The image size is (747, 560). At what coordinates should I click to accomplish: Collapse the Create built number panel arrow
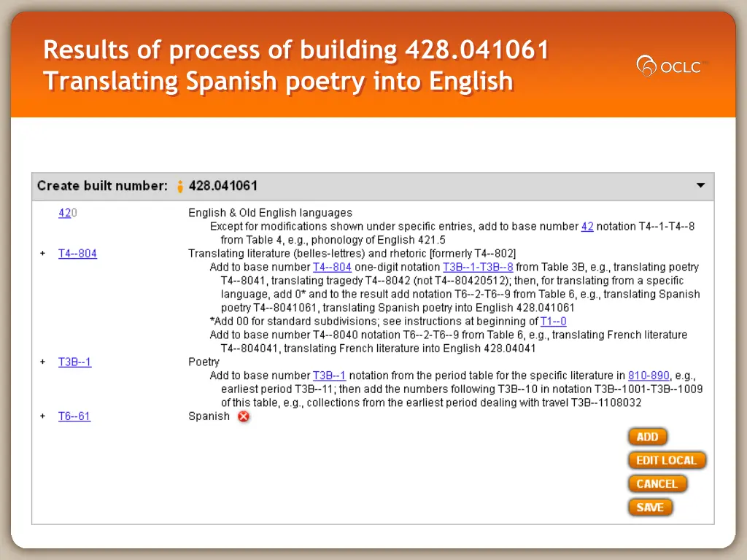(700, 186)
